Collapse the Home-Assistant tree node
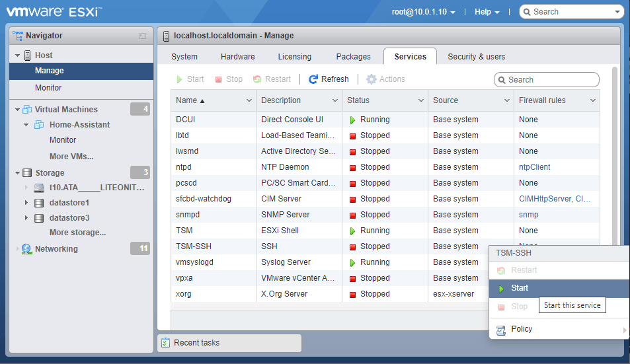The image size is (630, 364). [x=26, y=125]
